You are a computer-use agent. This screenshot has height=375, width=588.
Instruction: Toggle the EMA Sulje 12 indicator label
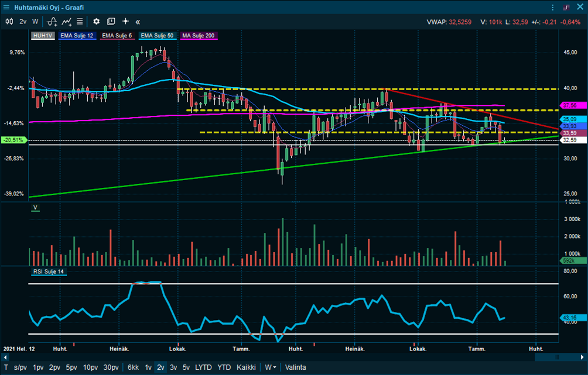pyautogui.click(x=77, y=36)
